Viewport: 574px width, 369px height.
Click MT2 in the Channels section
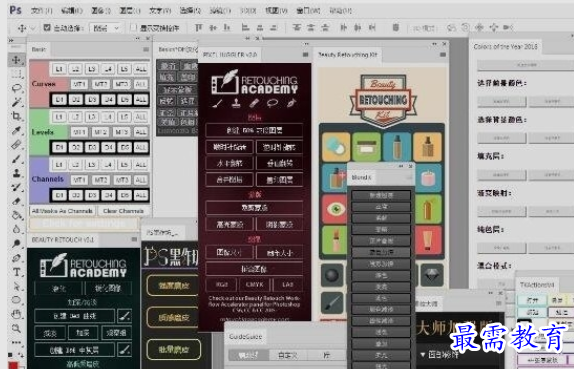coord(100,180)
